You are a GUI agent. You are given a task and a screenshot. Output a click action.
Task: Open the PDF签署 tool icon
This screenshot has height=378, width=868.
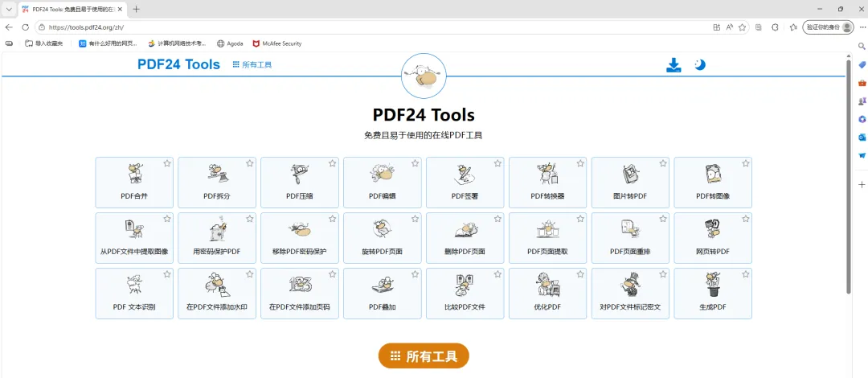tap(465, 174)
